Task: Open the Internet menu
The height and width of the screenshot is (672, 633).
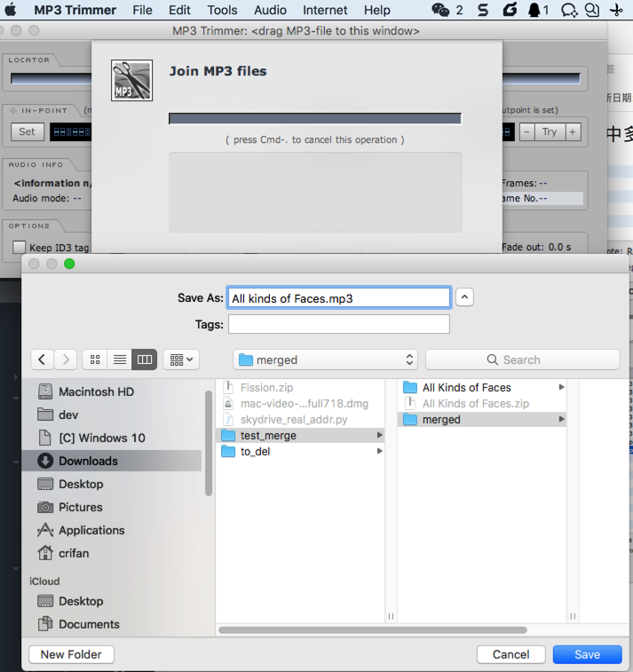Action: 325,10
